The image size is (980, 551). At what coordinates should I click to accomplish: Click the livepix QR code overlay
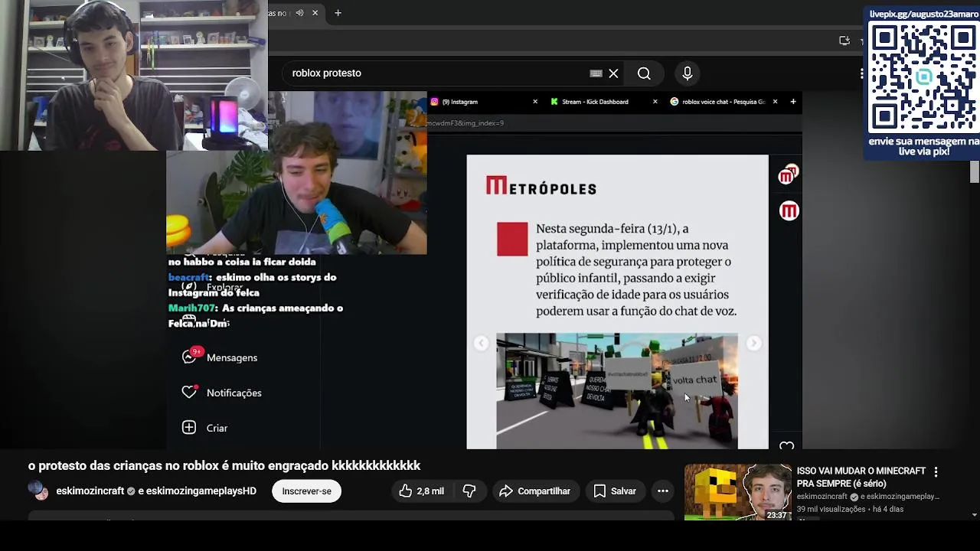pos(923,76)
